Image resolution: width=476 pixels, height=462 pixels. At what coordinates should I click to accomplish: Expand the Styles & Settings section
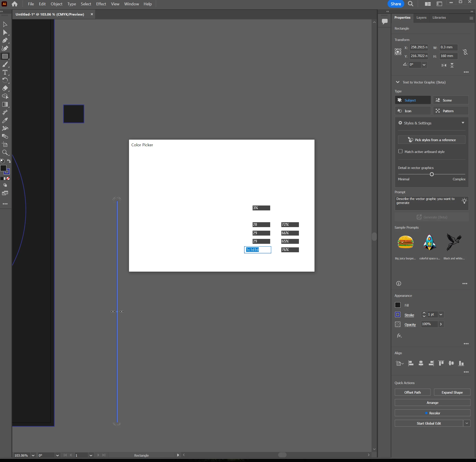463,123
